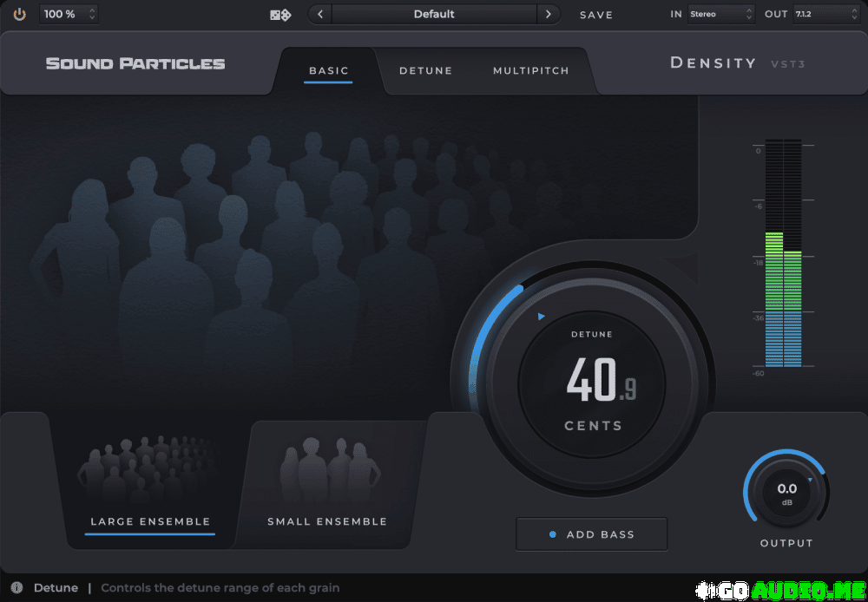
Task: Click the Density VST3 title
Action: [x=737, y=63]
